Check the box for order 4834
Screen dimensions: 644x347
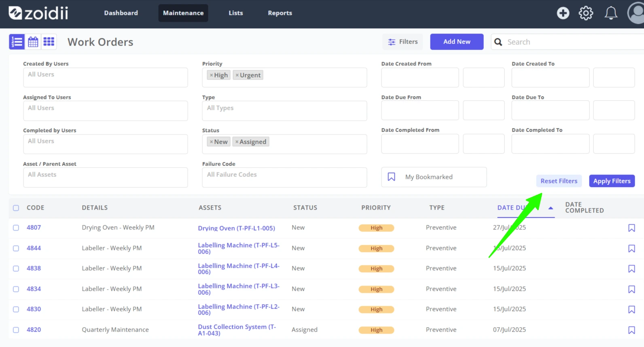tap(16, 289)
